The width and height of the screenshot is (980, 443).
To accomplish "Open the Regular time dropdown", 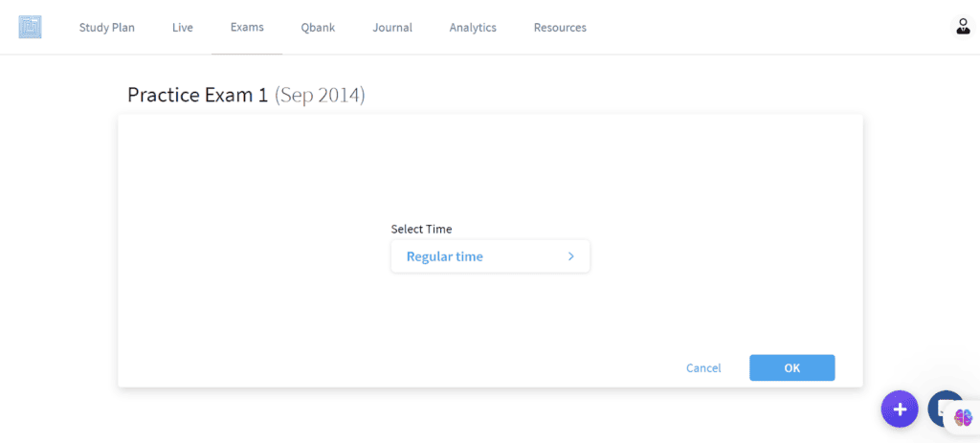I will [490, 256].
